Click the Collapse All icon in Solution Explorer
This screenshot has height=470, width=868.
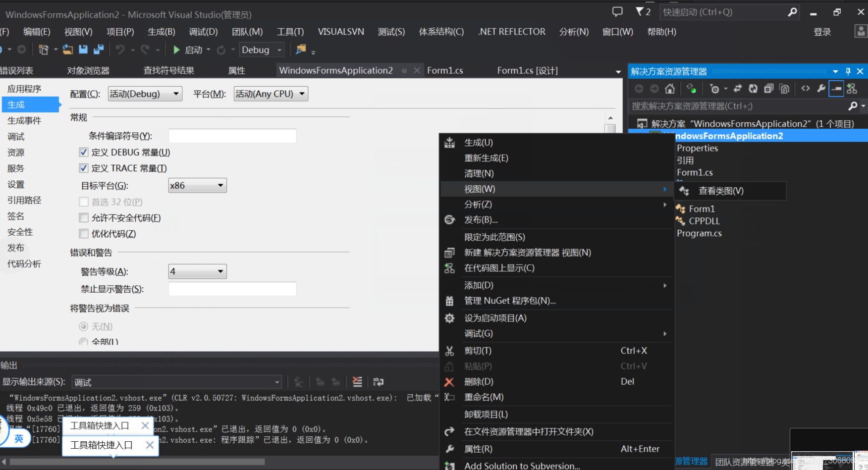point(768,89)
